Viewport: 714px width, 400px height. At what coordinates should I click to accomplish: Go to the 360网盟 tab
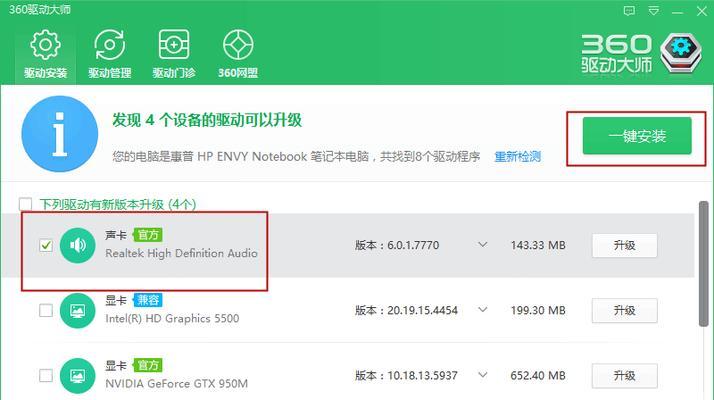point(238,54)
